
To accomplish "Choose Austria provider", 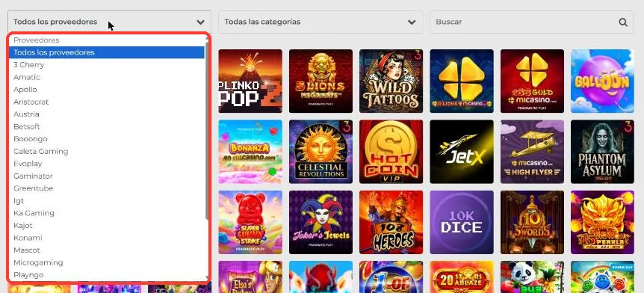I will pyautogui.click(x=106, y=114).
